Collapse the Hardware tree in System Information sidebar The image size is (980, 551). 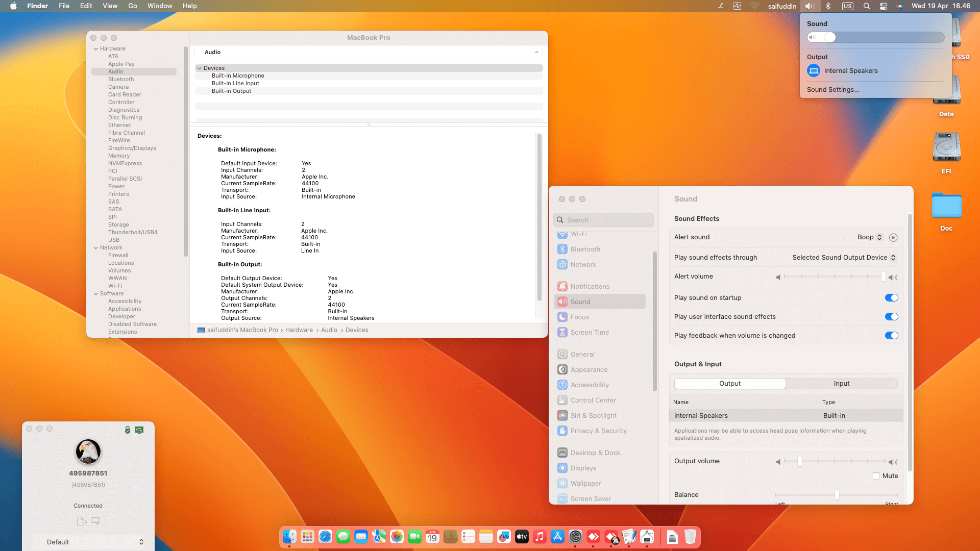click(x=96, y=48)
